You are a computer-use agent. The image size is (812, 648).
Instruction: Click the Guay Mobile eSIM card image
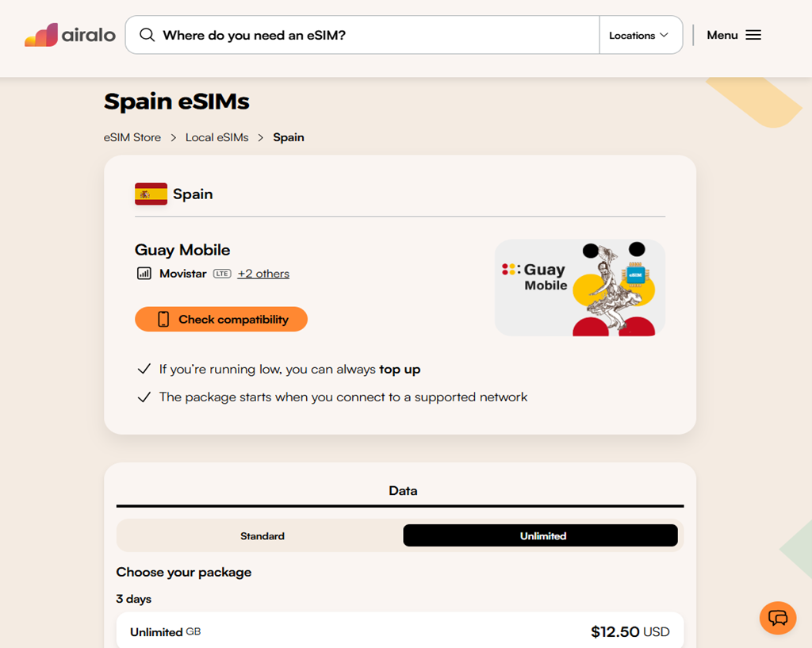coord(580,288)
